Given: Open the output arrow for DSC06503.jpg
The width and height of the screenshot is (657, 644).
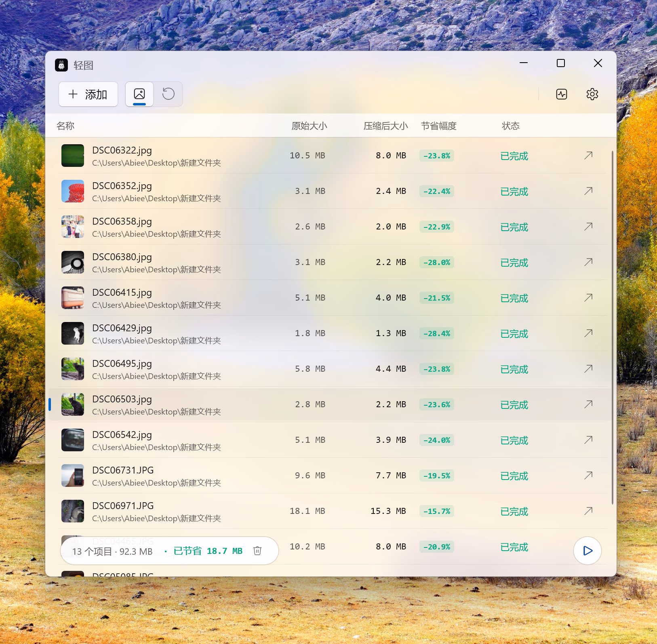Looking at the screenshot, I should (x=588, y=404).
